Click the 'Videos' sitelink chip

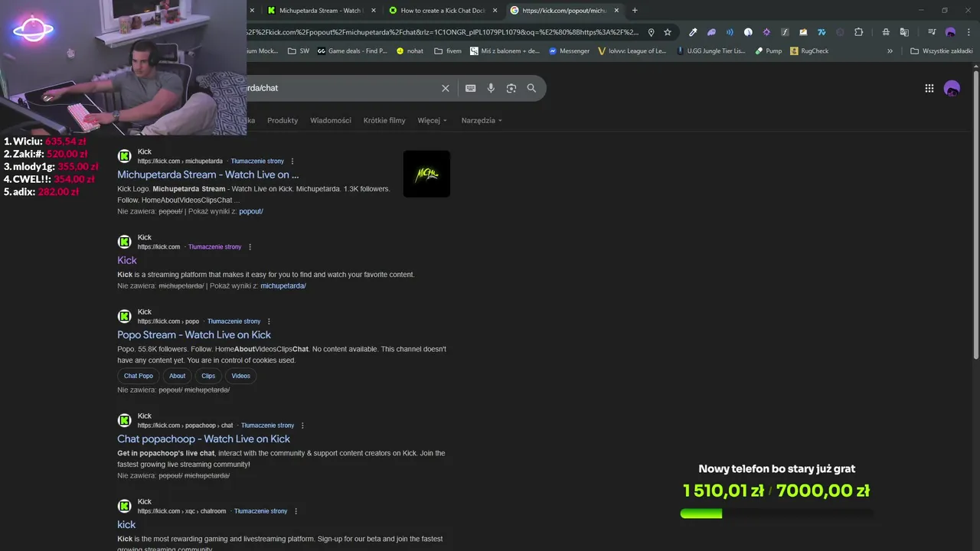pos(241,376)
